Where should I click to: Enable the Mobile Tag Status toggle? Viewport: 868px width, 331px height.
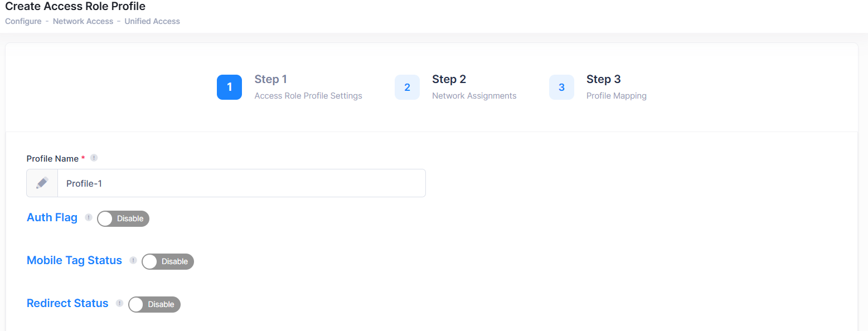click(x=167, y=261)
